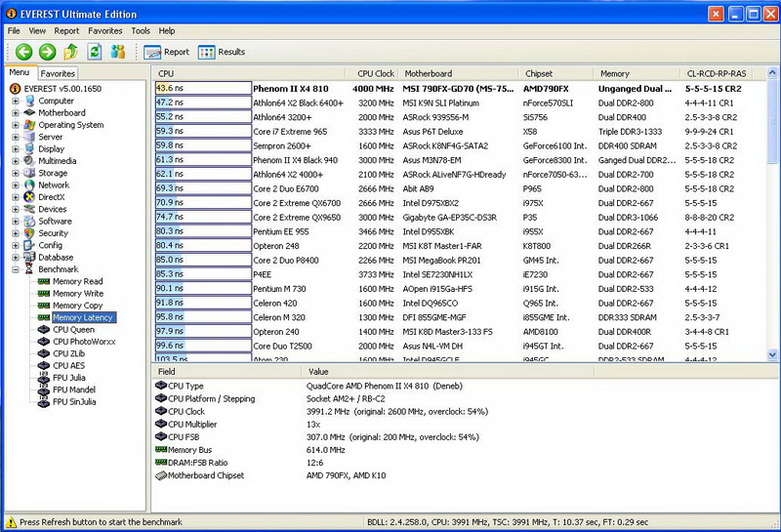Collapse the Benchmark tree node

click(16, 269)
